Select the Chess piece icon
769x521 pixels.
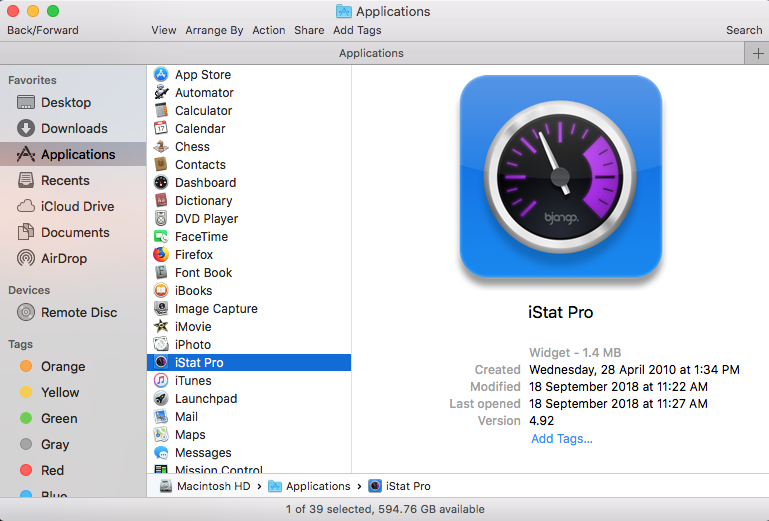[x=161, y=146]
